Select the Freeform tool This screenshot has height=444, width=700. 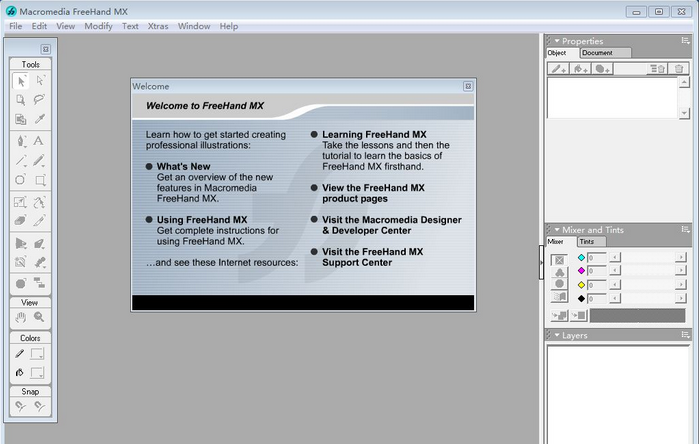[x=39, y=202]
